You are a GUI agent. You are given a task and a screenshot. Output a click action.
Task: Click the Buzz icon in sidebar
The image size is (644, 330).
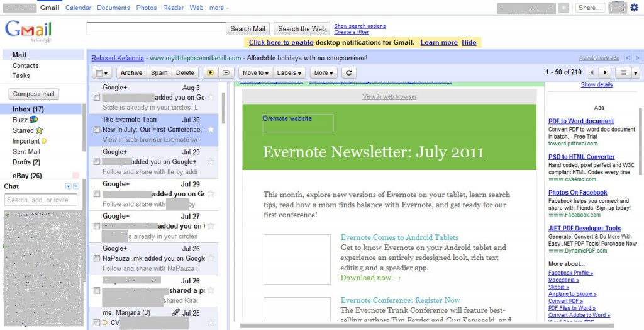click(x=33, y=120)
